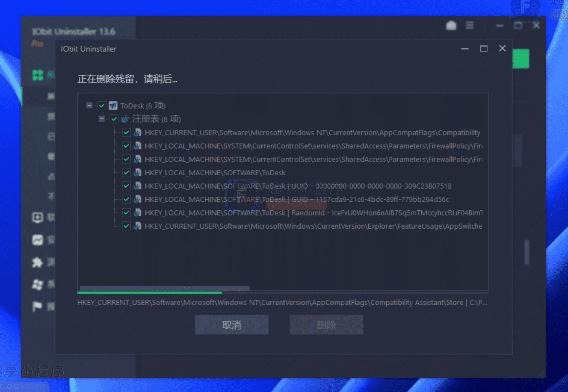Viewport: 568px width, 392px height.
Task: Click the 正在删除残留，请稍后 heading
Action: click(x=127, y=79)
